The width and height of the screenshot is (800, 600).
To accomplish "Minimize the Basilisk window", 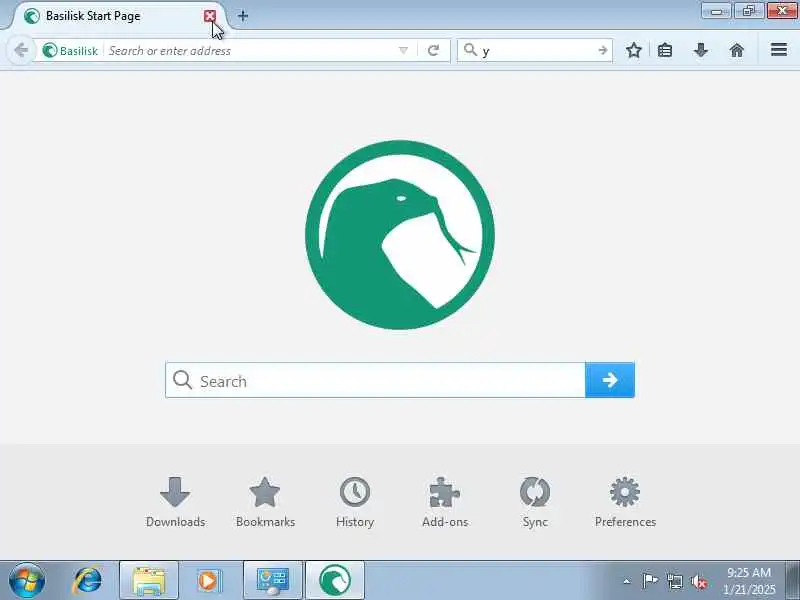I will [x=716, y=10].
